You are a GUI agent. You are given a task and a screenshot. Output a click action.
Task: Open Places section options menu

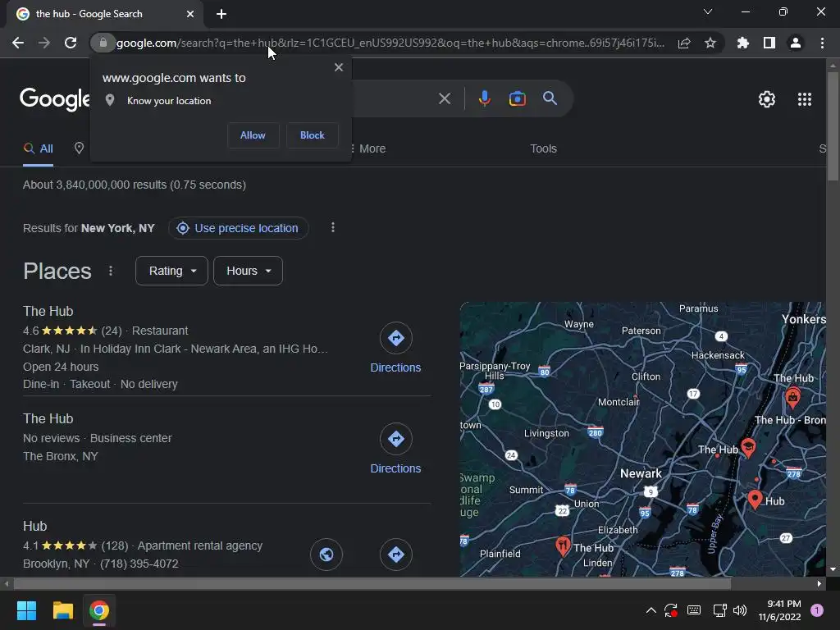[111, 271]
